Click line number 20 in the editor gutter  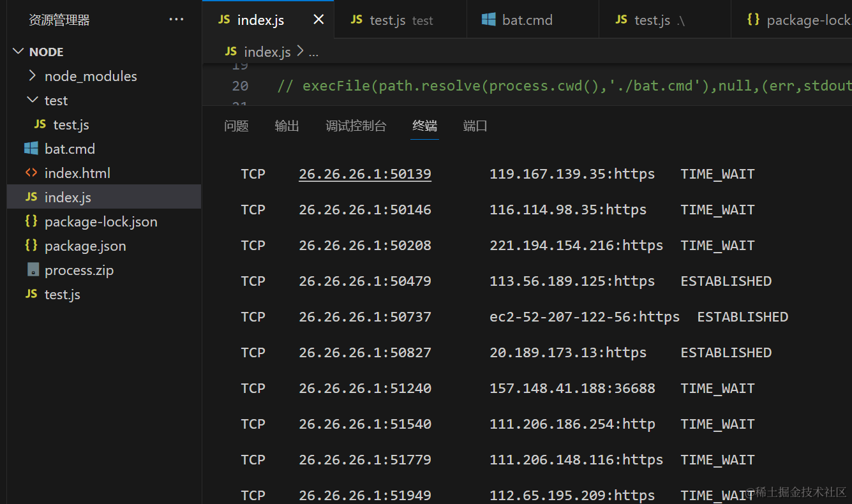(x=240, y=85)
